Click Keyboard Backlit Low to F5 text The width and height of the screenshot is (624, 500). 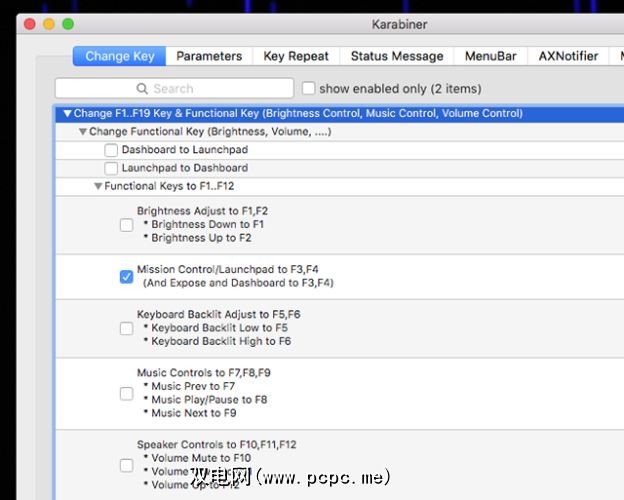click(x=219, y=328)
